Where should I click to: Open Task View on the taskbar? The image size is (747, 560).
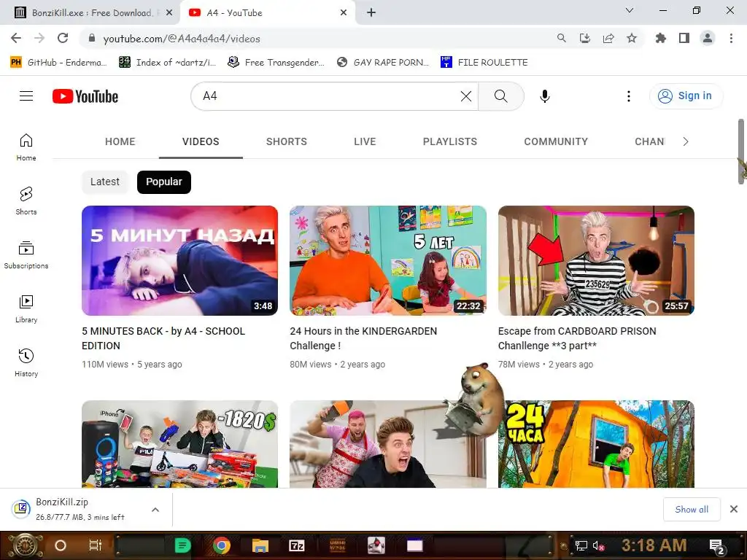96,545
